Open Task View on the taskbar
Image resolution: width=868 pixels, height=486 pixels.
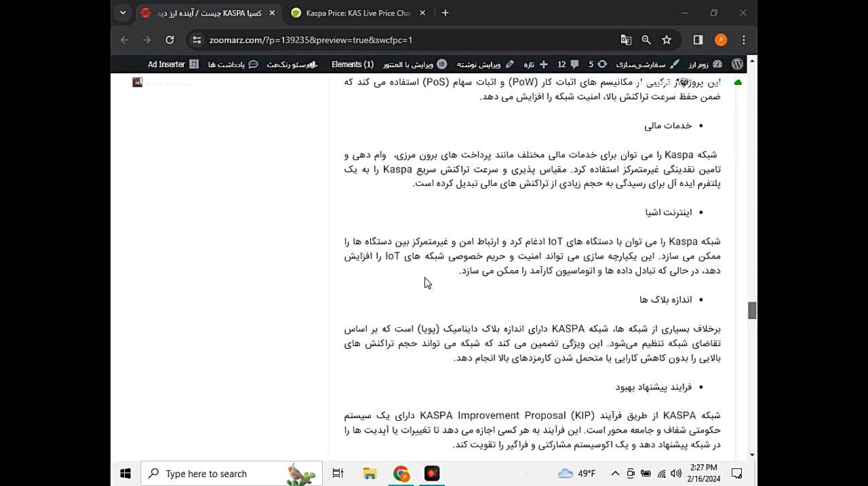(x=338, y=473)
